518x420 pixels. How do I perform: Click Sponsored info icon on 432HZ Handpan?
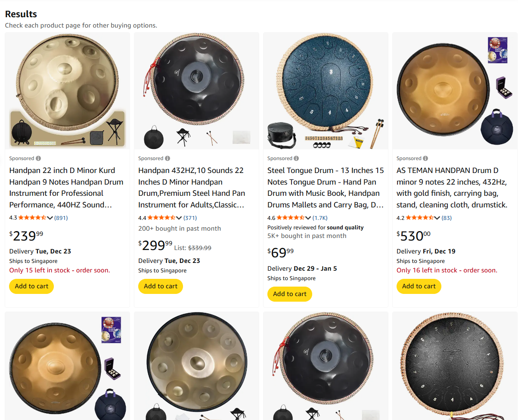click(x=167, y=158)
